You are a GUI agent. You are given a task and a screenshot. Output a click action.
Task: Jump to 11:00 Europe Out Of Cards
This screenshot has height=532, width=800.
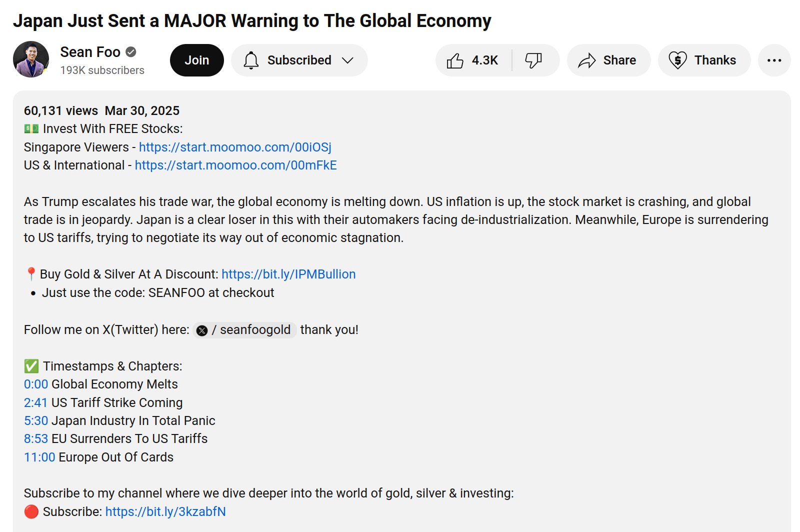pos(39,457)
